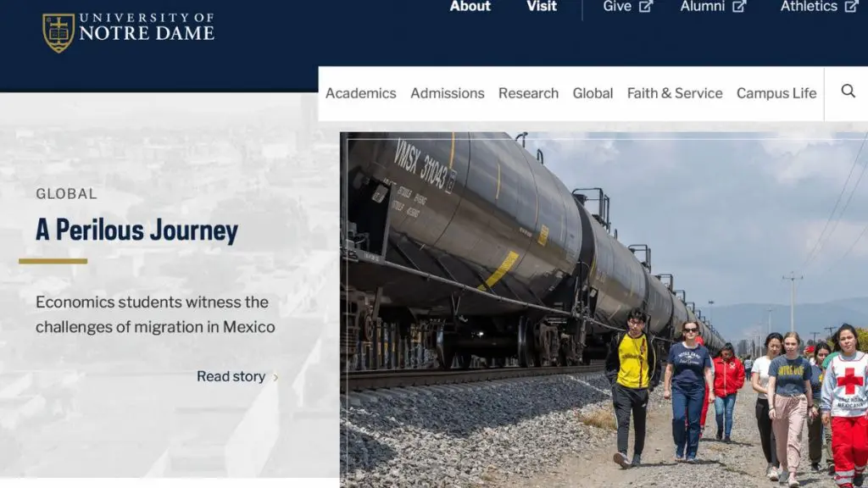Open A Perilous Journey headline
This screenshot has width=868, height=488.
tap(136, 230)
